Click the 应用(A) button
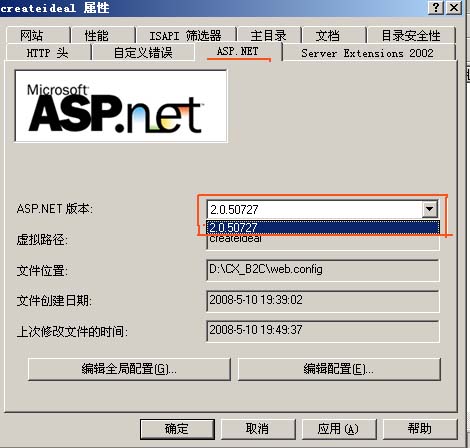 [x=339, y=429]
